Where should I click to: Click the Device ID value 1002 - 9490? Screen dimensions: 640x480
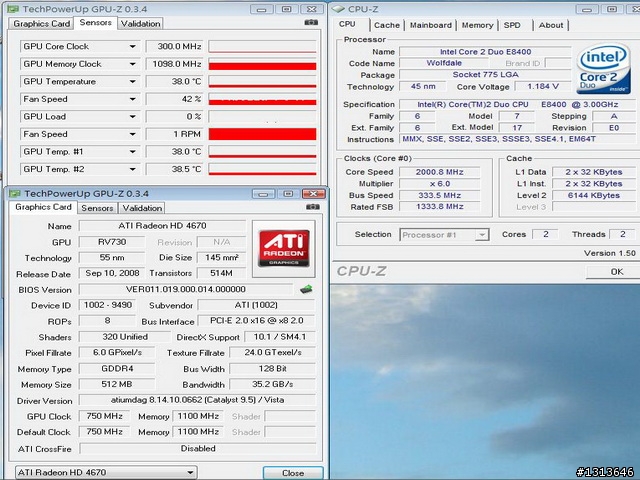pyautogui.click(x=108, y=305)
